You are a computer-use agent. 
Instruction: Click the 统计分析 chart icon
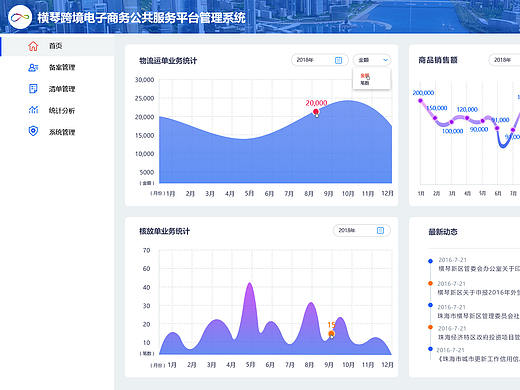33,110
